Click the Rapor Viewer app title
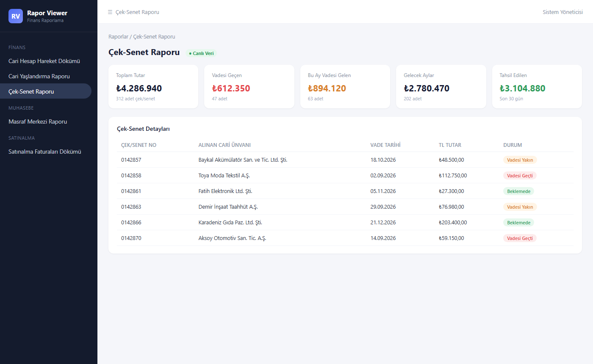 [x=47, y=13]
